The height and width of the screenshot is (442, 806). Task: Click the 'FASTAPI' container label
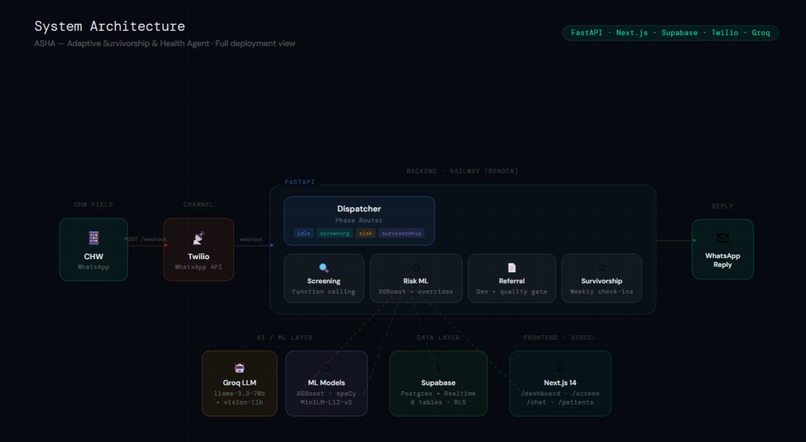tap(300, 182)
